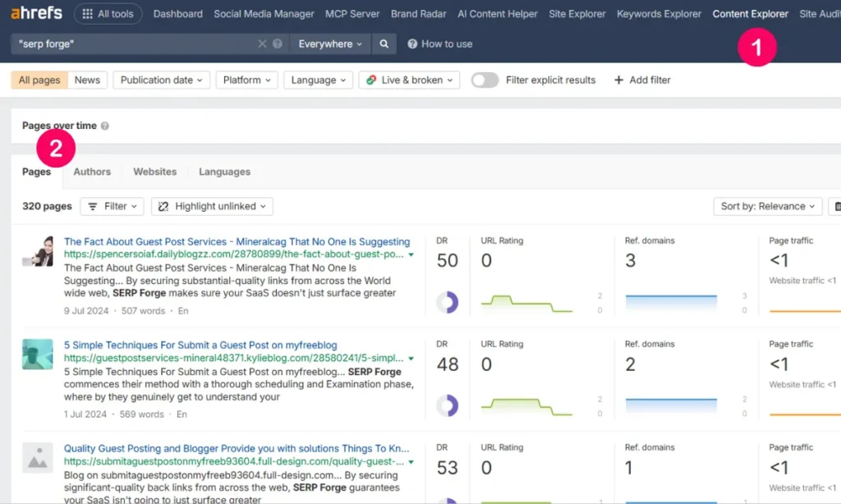Toggle Filter explicit results switch
Screen dimensions: 841x504
(485, 80)
